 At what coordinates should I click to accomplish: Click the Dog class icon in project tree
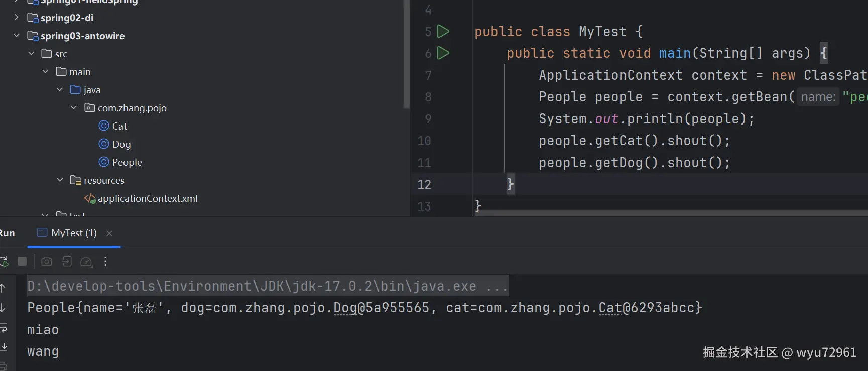pyautogui.click(x=104, y=144)
